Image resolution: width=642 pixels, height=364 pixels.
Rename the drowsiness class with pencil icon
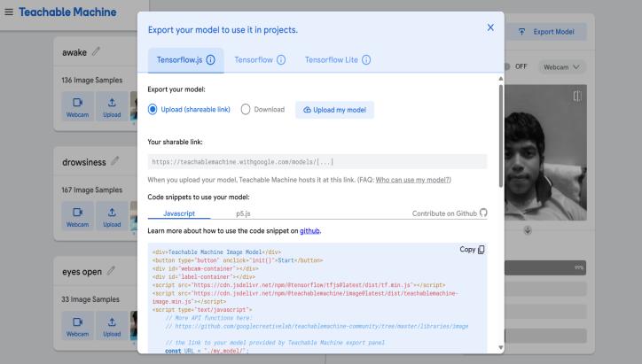coord(115,161)
